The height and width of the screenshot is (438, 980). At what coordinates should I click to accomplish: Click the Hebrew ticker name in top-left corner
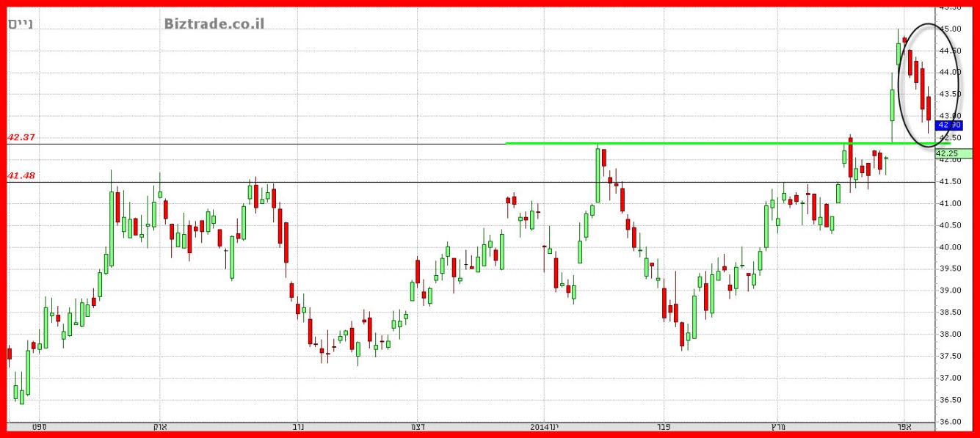pos(21,23)
